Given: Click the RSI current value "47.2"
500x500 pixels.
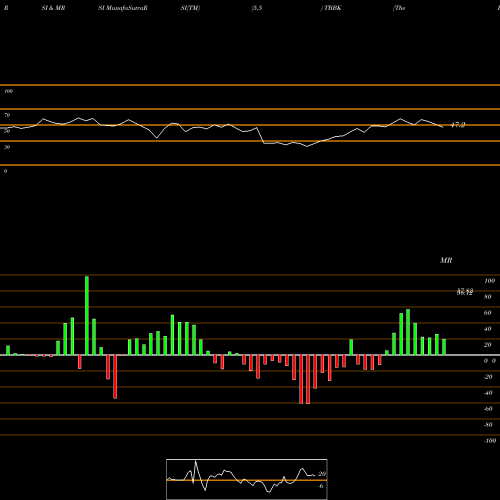Looking at the screenshot, I should pyautogui.click(x=458, y=125).
